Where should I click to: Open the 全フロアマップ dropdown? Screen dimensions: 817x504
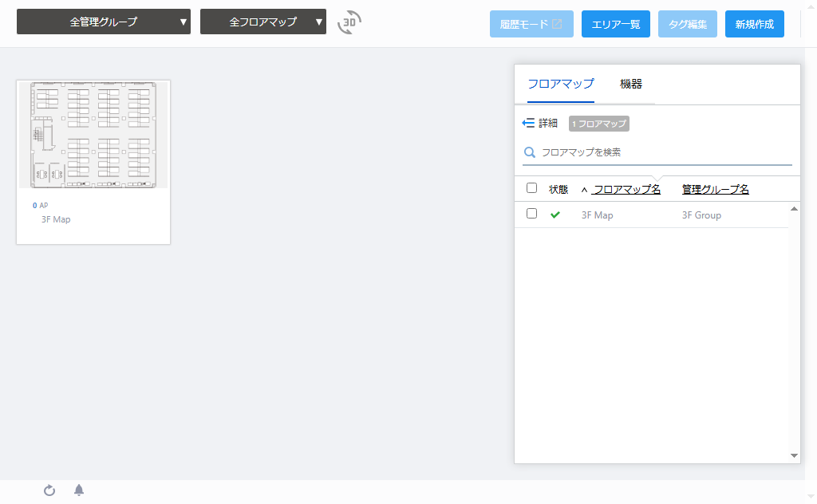pyautogui.click(x=263, y=22)
